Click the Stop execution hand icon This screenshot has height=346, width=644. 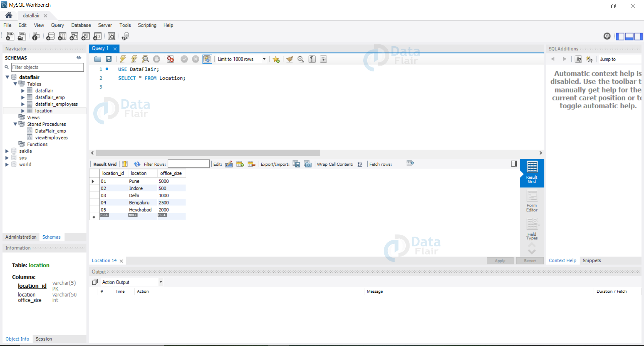[x=157, y=59]
